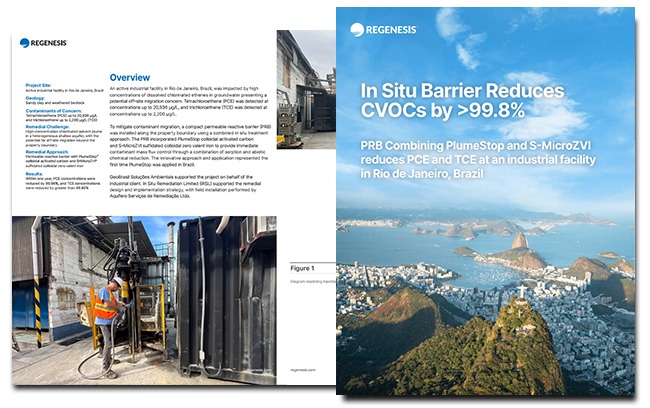
Task: Click the 'Geology:' label
Action: click(x=35, y=98)
